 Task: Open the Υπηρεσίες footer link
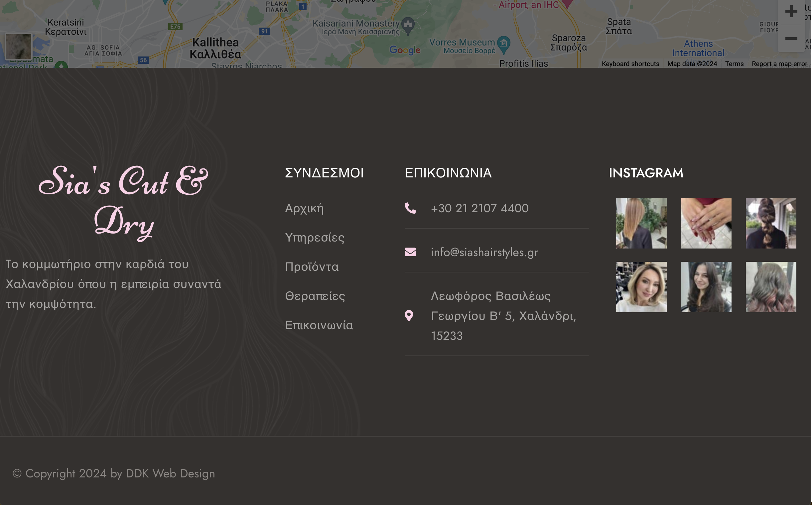315,238
